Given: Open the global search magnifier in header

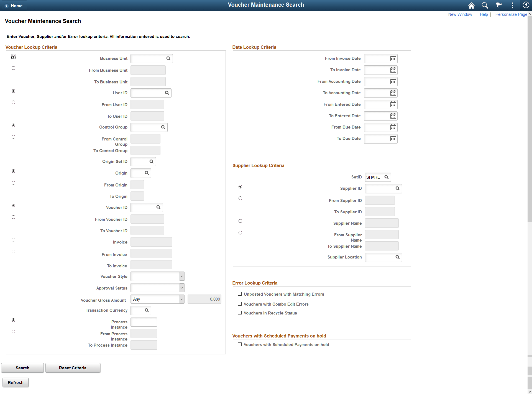Looking at the screenshot, I should click(485, 5).
